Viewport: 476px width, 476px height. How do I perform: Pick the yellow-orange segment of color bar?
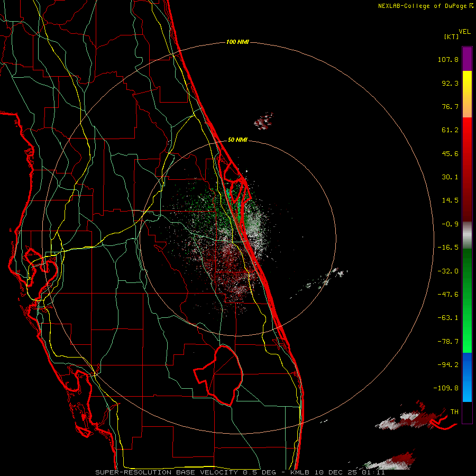467,95
